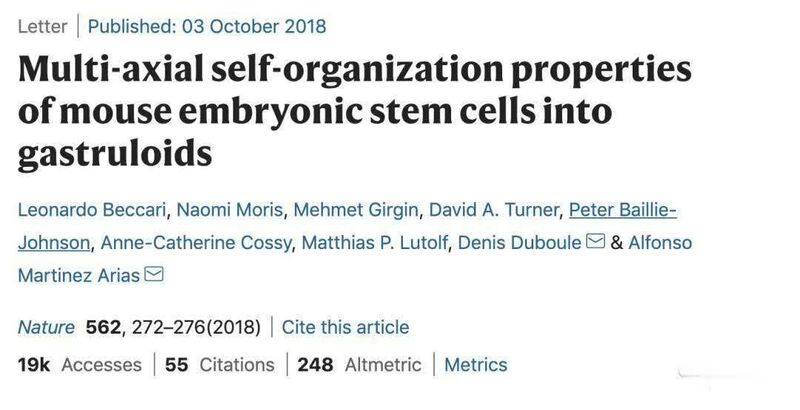Click the underlined Peter Baillie-Johnson link
Screen dimensions: 800x410
pos(623,210)
